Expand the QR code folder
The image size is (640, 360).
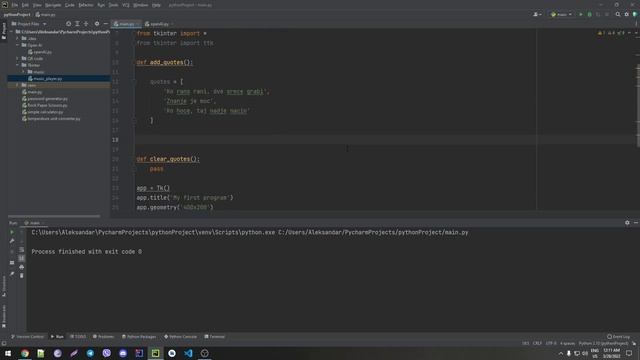(18, 58)
